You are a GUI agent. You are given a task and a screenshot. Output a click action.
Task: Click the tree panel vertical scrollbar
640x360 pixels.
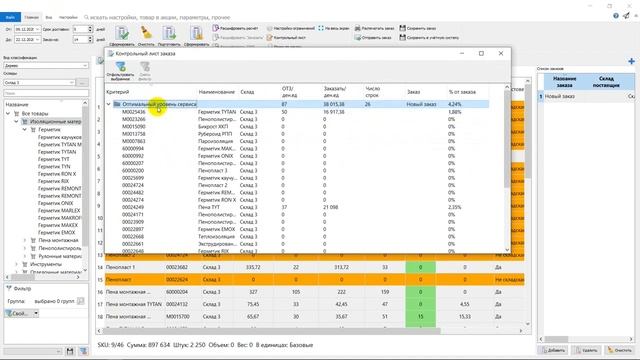point(85,186)
